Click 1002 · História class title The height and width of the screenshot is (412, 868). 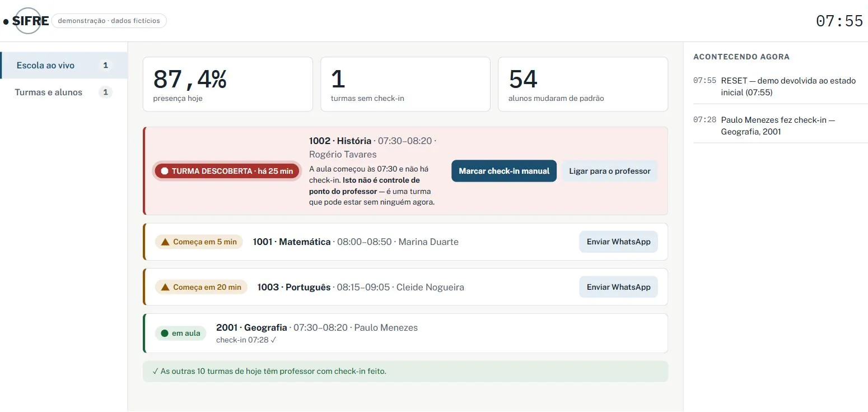click(x=340, y=141)
